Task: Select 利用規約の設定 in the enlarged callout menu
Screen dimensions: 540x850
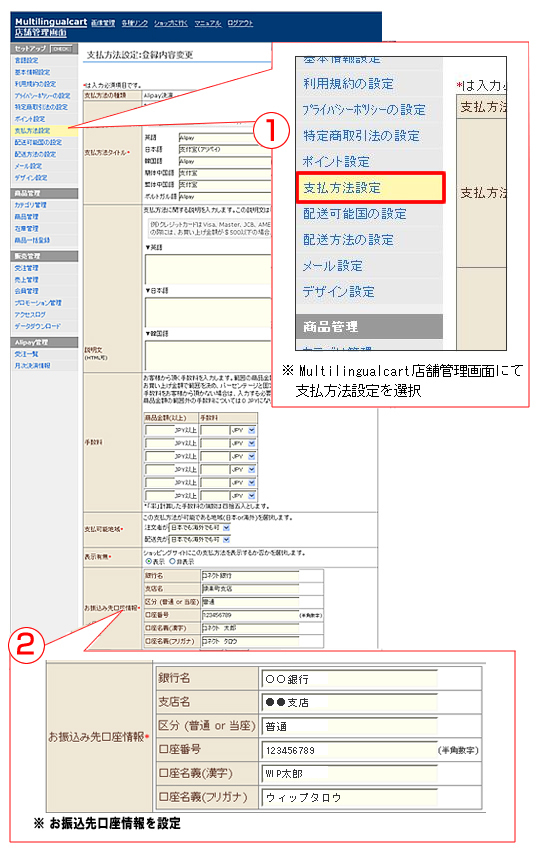Action: [x=349, y=83]
